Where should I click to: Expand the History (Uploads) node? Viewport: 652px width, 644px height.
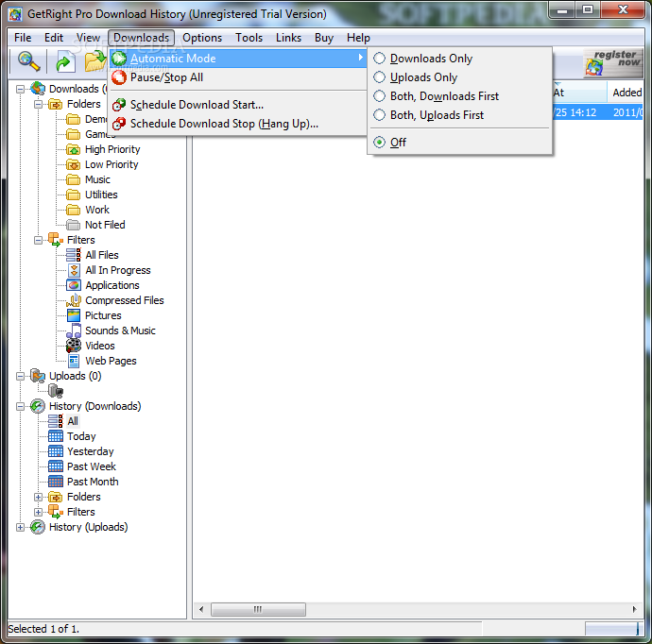(20, 527)
